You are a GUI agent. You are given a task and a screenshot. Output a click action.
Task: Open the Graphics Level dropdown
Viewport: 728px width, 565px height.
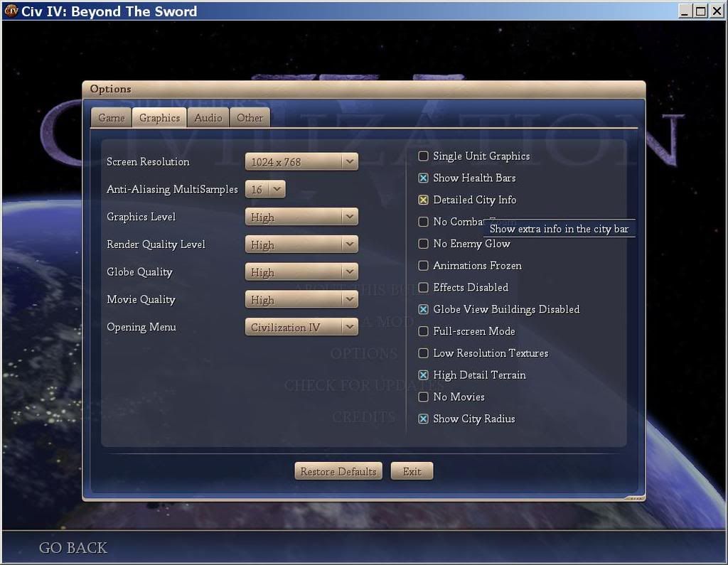301,217
